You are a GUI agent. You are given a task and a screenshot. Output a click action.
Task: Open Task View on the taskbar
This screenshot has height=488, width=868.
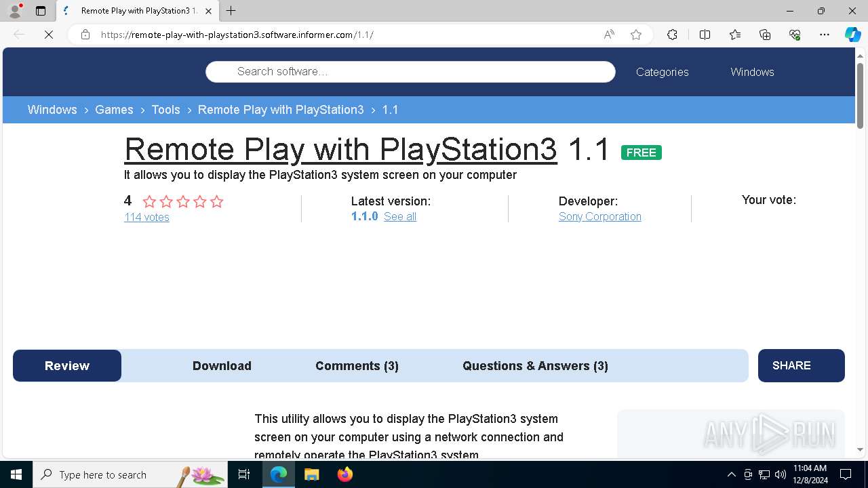click(x=244, y=474)
